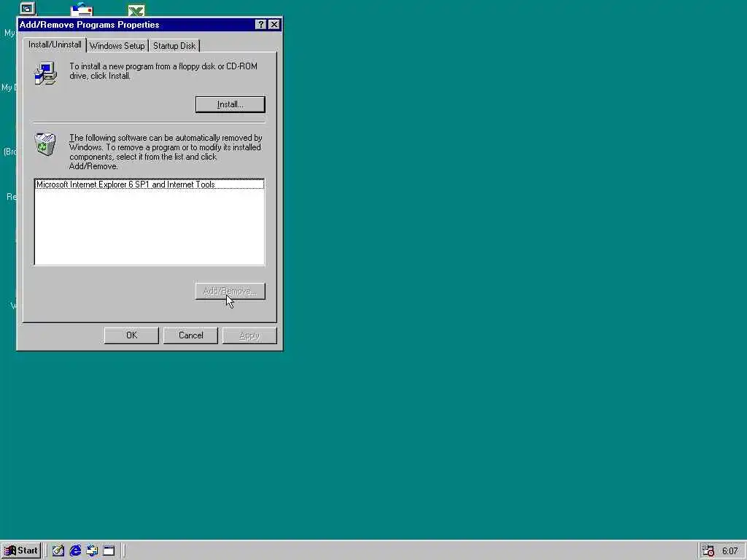Close the Add/Remove Programs Properties window
Image resolution: width=747 pixels, height=560 pixels.
274,24
